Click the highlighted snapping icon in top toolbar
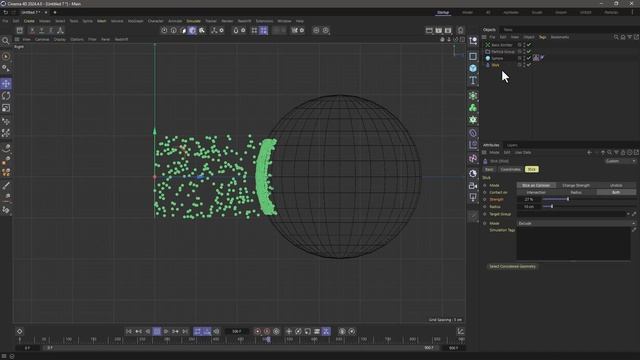 coord(192,30)
